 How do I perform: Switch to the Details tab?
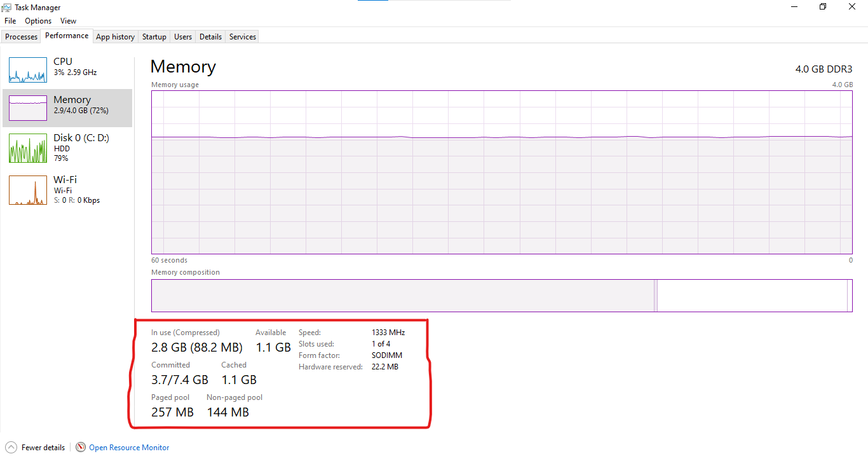(210, 37)
